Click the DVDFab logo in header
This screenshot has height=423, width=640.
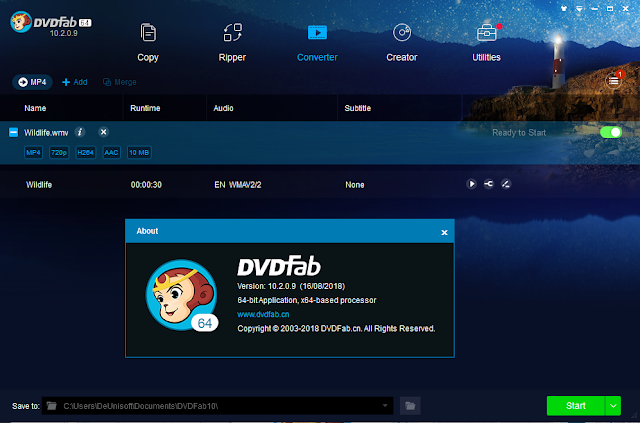point(51,23)
